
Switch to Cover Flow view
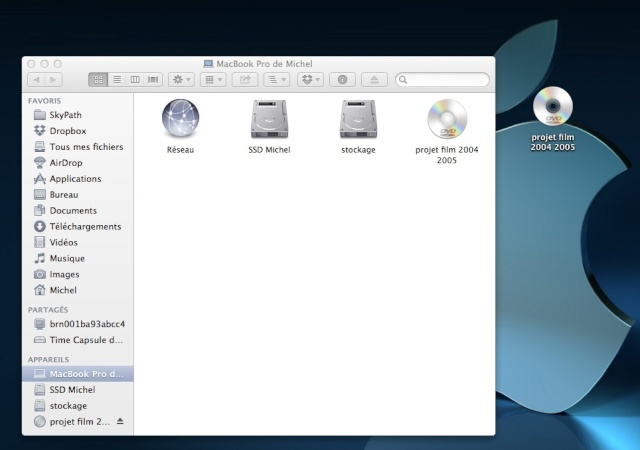point(153,80)
